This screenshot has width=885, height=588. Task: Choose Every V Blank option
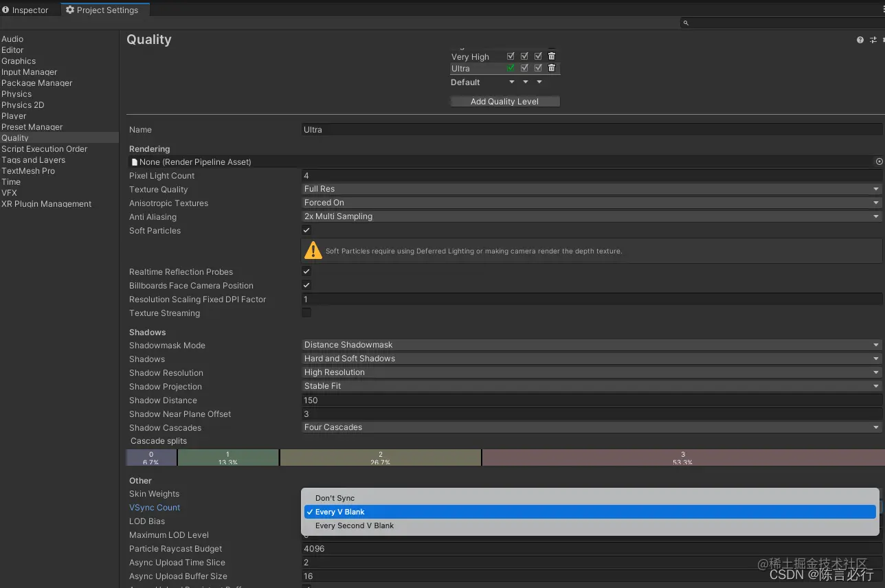590,512
